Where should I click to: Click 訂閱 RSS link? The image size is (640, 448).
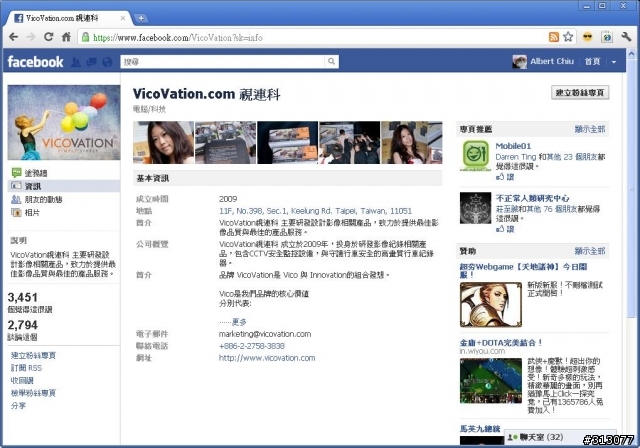click(x=26, y=368)
